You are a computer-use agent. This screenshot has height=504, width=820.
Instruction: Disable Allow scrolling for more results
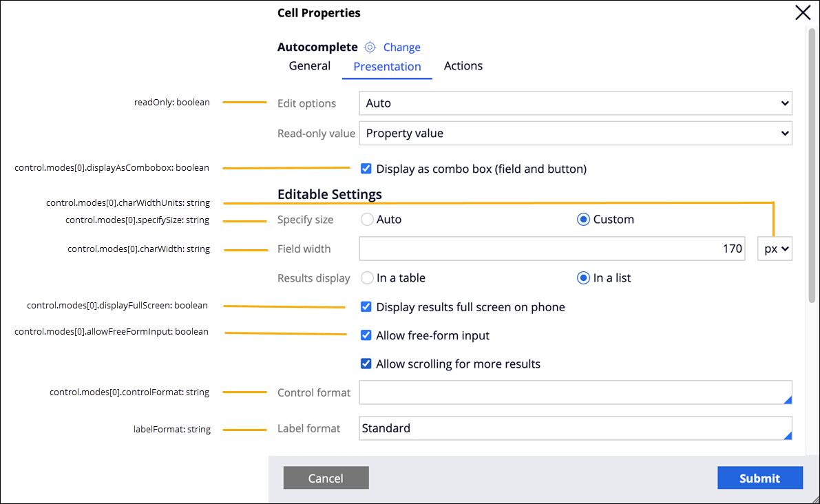(x=366, y=364)
